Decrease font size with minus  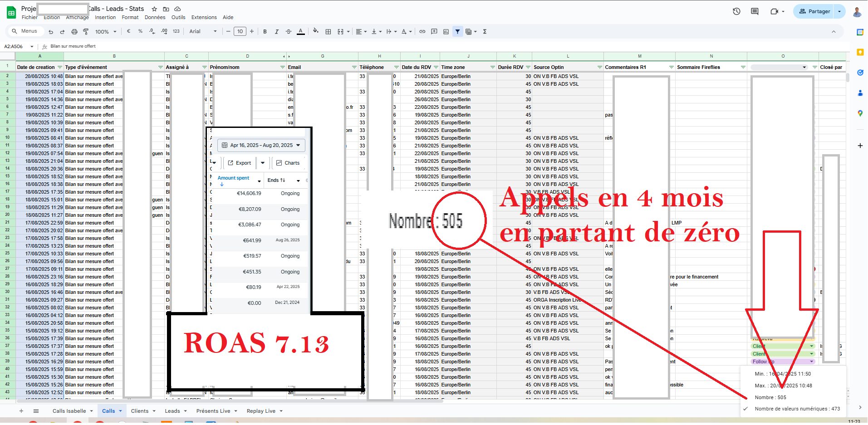[228, 31]
